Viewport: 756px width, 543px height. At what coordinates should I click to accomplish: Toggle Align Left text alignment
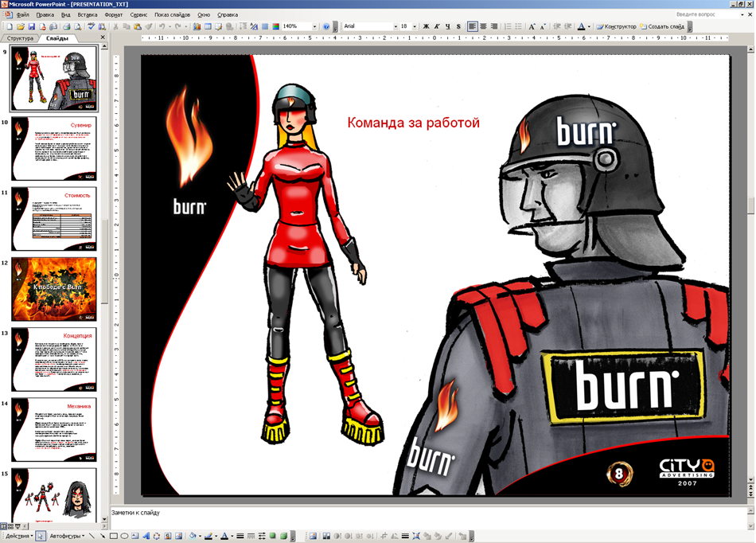pos(473,26)
